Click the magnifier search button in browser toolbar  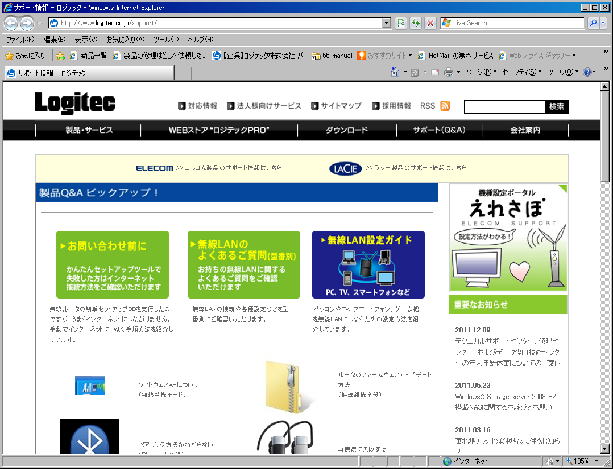click(x=593, y=23)
